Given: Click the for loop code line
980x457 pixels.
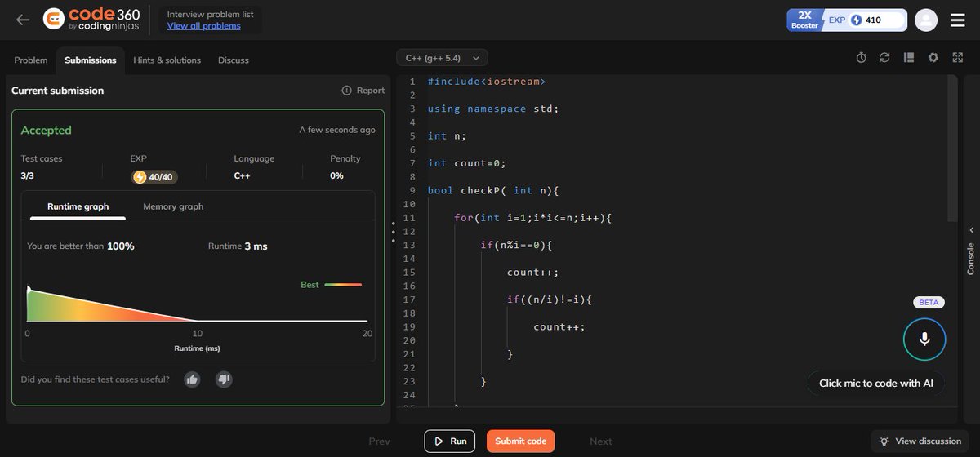Looking at the screenshot, I should [x=532, y=218].
